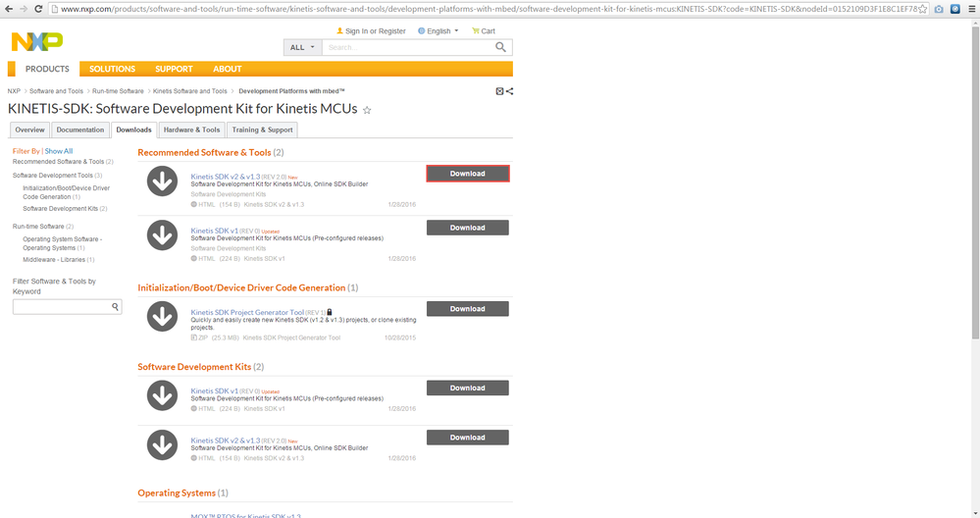Click the NXP logo
Image resolution: width=980 pixels, height=518 pixels.
pos(37,41)
